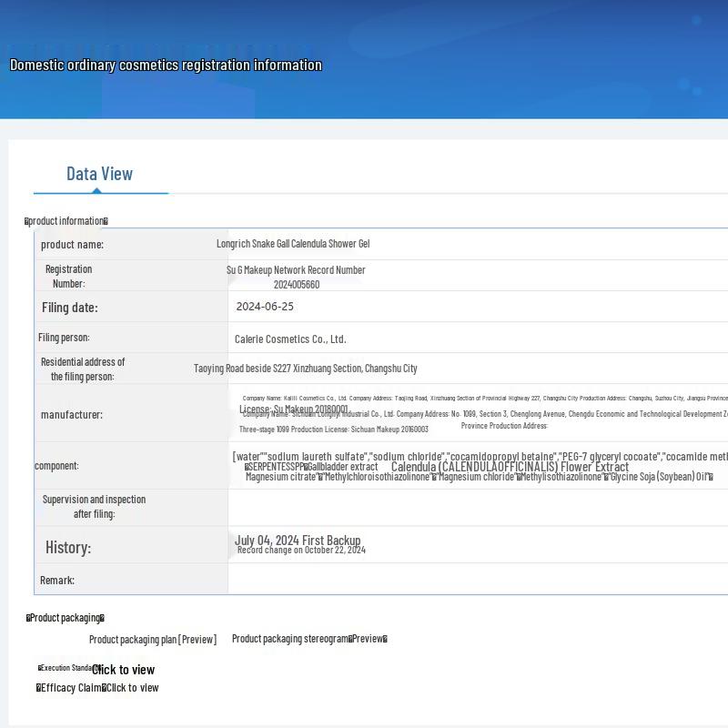The height and width of the screenshot is (728, 728).
Task: Click the Calendula Flower Extract ingredient text
Action: [510, 467]
